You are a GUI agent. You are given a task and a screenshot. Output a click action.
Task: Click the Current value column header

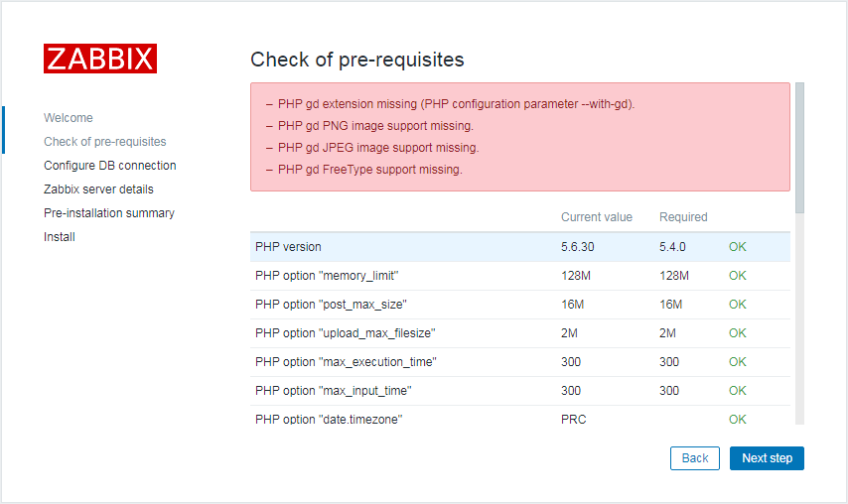pyautogui.click(x=597, y=217)
